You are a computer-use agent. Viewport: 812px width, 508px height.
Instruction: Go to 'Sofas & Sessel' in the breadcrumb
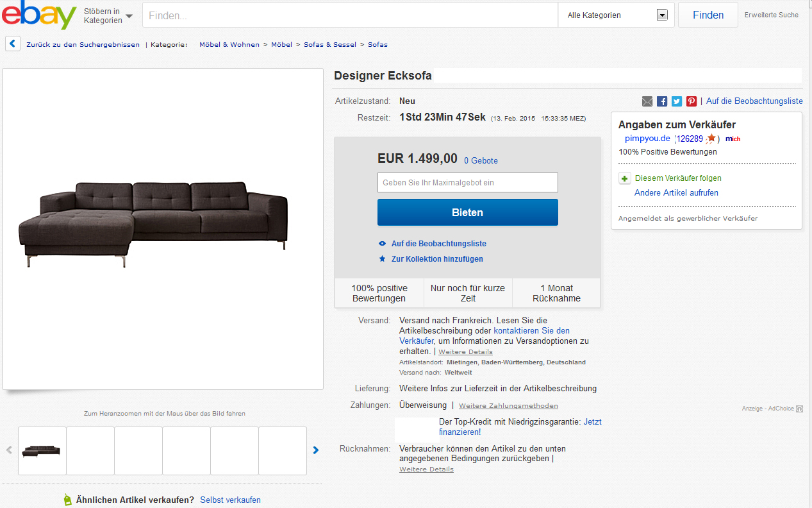pyautogui.click(x=330, y=44)
